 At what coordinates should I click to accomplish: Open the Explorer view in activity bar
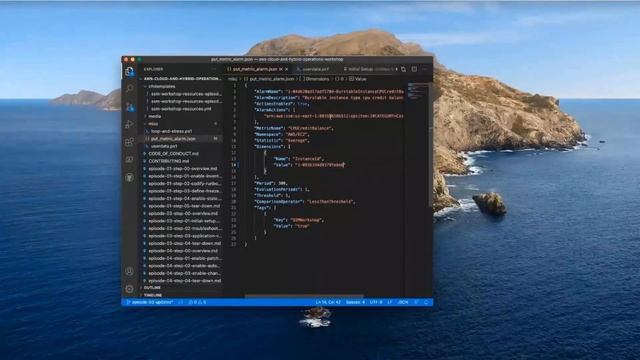[129, 72]
